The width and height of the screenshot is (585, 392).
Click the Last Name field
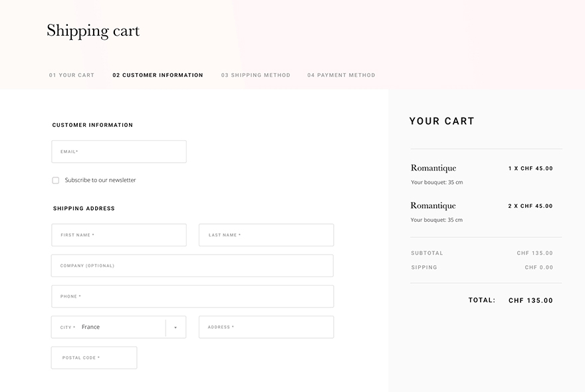(266, 235)
